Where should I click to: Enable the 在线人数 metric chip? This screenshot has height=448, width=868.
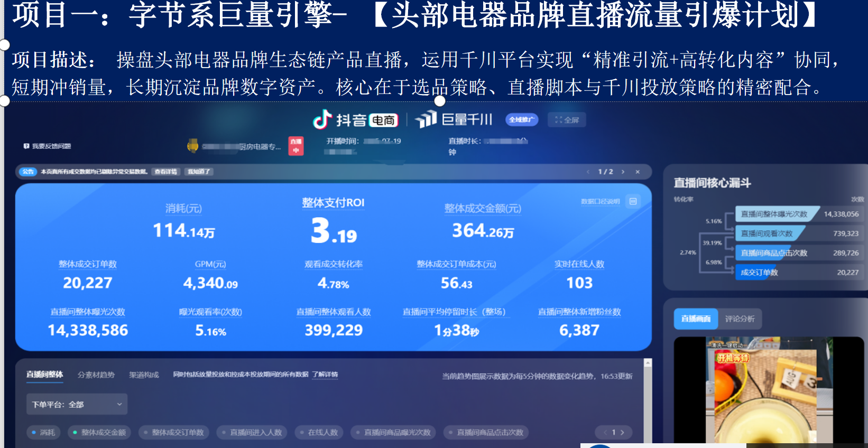click(x=319, y=432)
